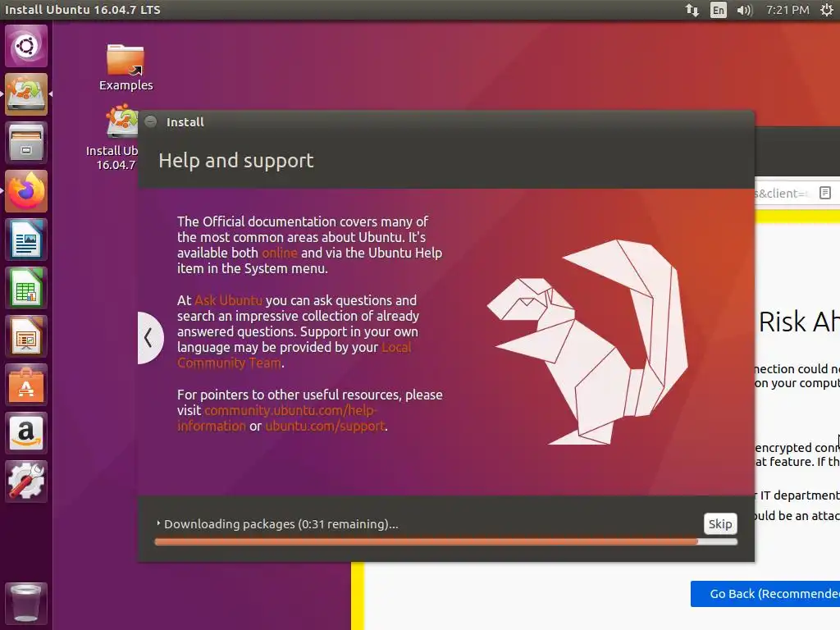The height and width of the screenshot is (630, 840).
Task: Open System Settings from launcher
Action: pyautogui.click(x=25, y=481)
